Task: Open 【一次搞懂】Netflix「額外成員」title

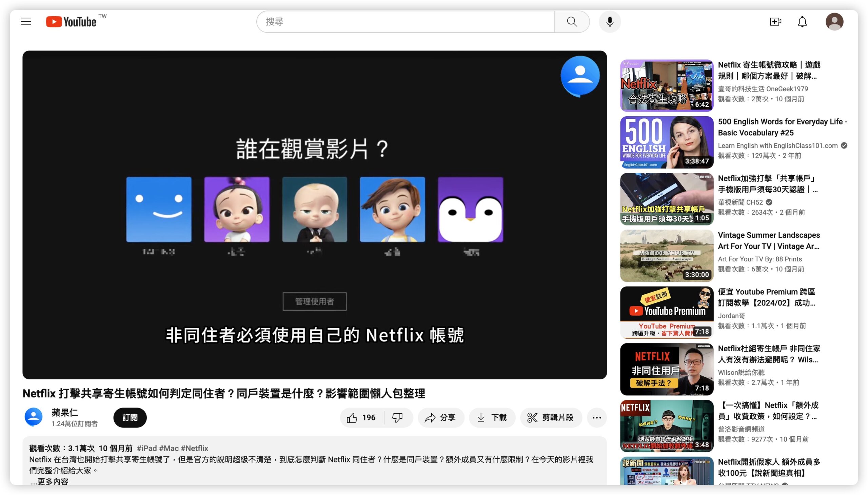Action: coord(768,411)
